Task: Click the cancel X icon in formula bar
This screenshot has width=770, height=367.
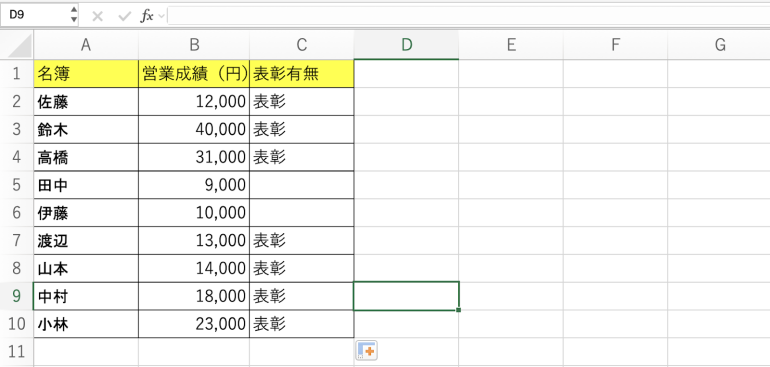Action: pyautogui.click(x=97, y=17)
